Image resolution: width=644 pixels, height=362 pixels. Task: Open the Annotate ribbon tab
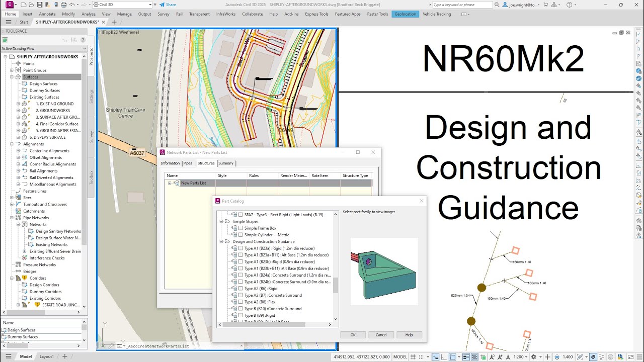click(47, 14)
